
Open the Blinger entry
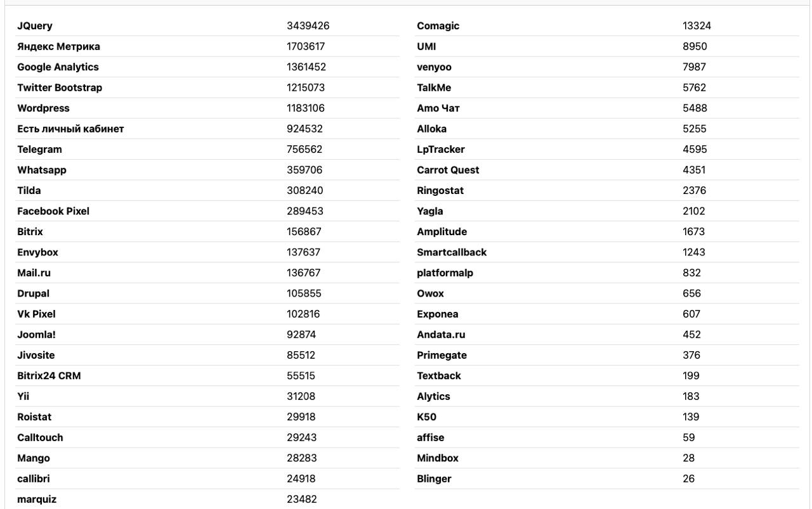[434, 479]
